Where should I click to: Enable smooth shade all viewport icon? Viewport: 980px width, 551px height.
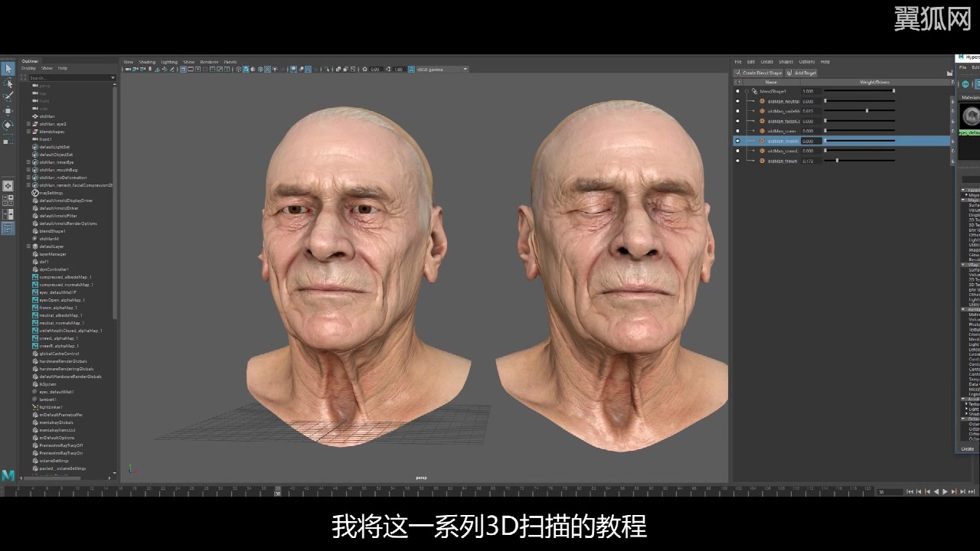[246, 69]
